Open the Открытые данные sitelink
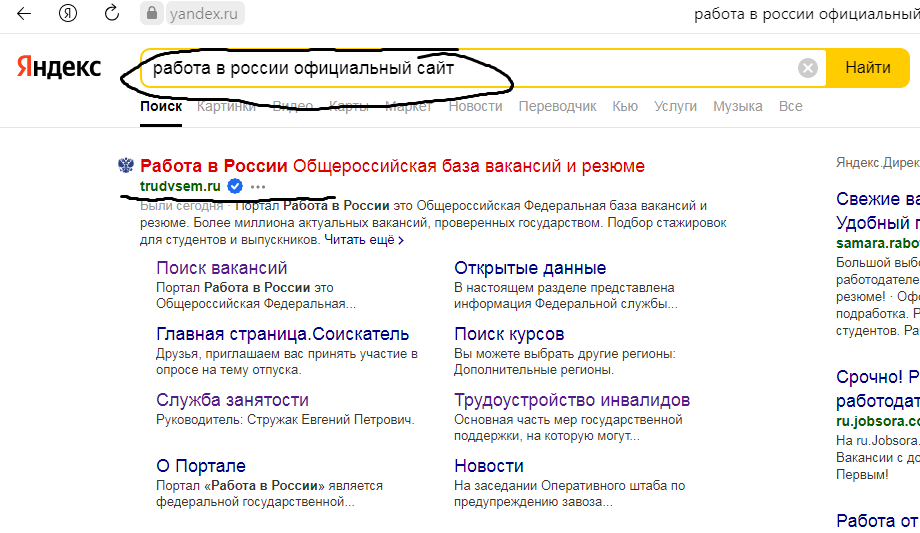 [530, 268]
